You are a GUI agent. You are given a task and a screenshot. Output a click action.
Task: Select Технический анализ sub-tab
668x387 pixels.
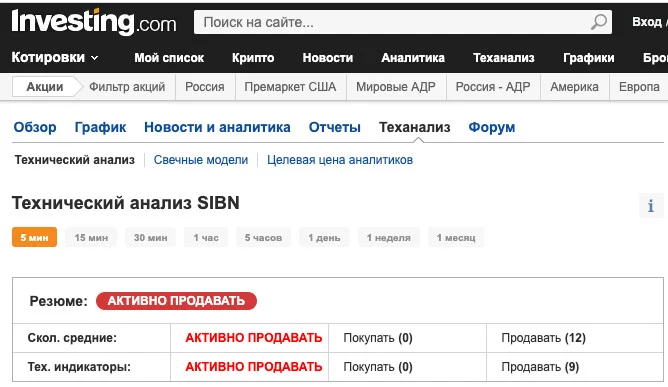click(75, 160)
